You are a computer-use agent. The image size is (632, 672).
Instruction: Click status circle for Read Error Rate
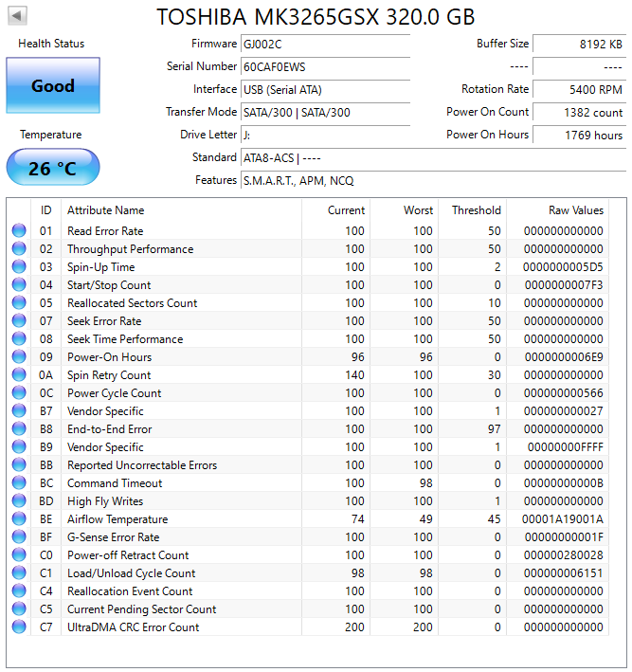pyautogui.click(x=19, y=230)
